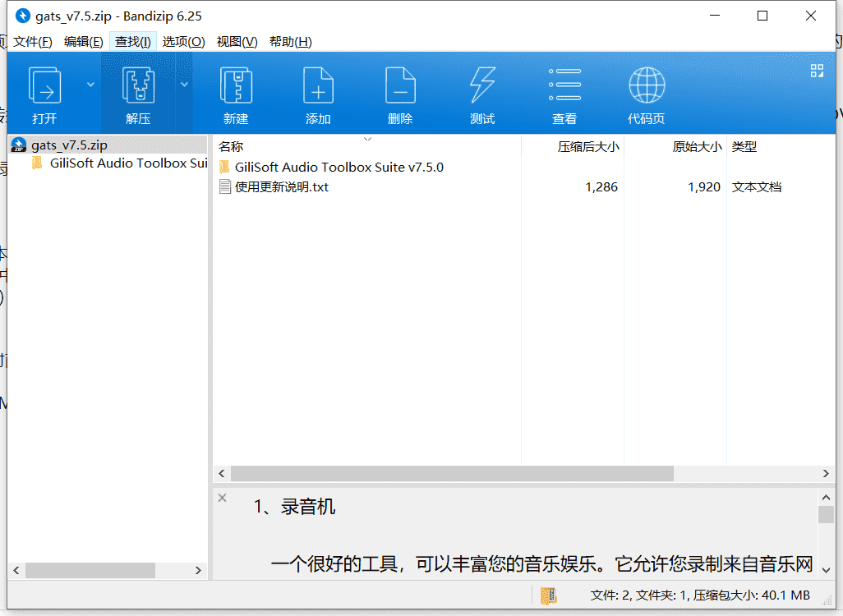This screenshot has height=616, width=843.
Task: Click the folder icon in the tree panel
Action: (37, 163)
